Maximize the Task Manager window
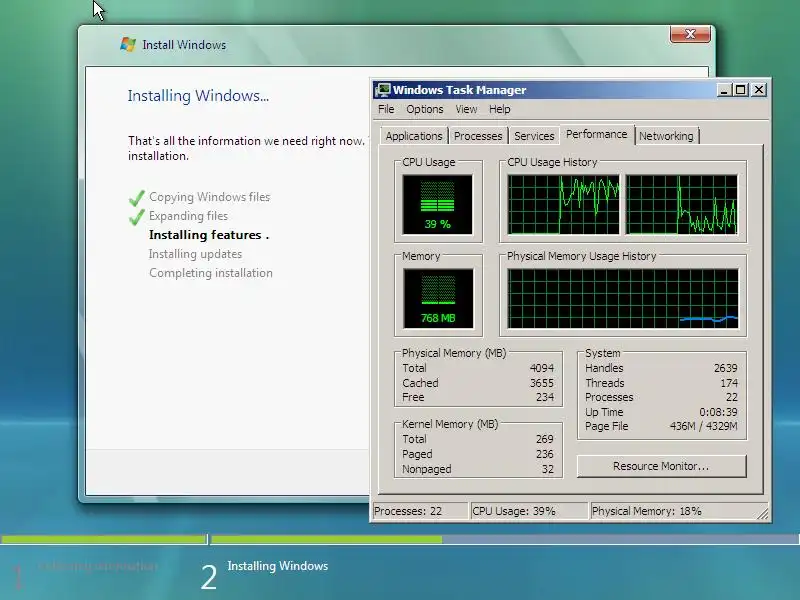Image resolution: width=800 pixels, height=600 pixels. pyautogui.click(x=740, y=90)
